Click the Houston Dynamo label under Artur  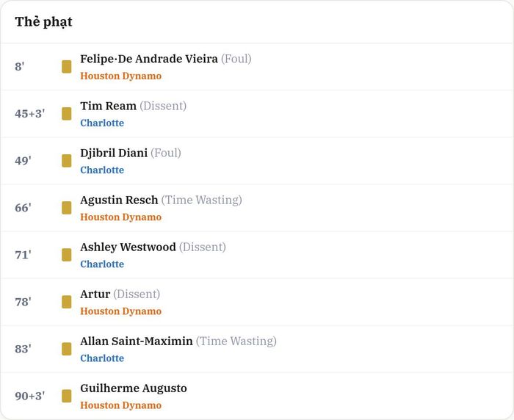(120, 311)
